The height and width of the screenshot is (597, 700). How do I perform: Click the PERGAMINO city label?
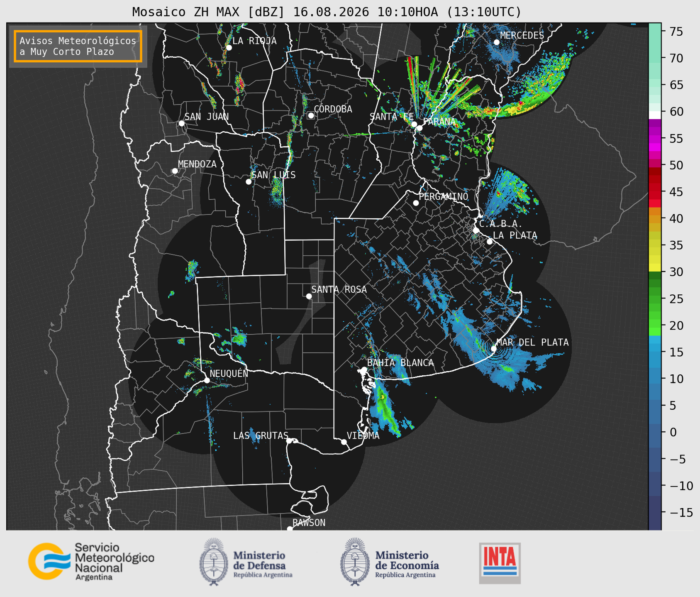[x=443, y=196]
